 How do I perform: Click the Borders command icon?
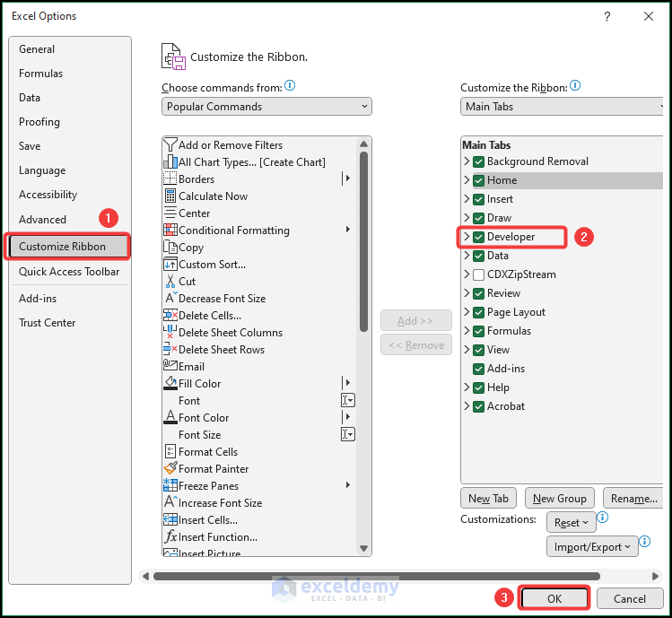170,178
